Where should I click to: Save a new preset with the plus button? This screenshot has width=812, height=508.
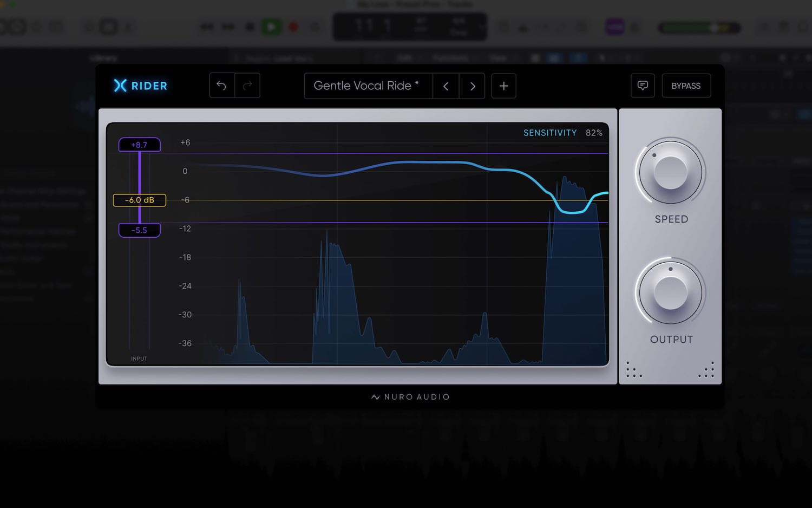tap(503, 86)
